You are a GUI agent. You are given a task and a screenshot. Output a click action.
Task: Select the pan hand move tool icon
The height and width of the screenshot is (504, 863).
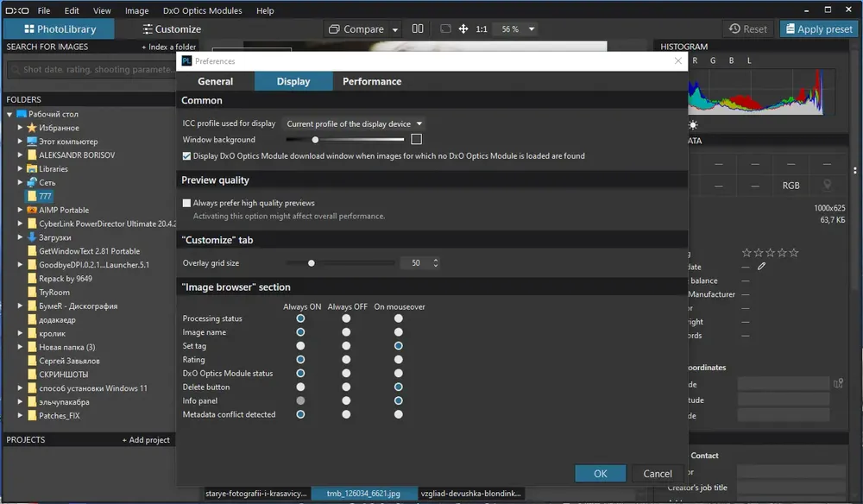coord(463,28)
